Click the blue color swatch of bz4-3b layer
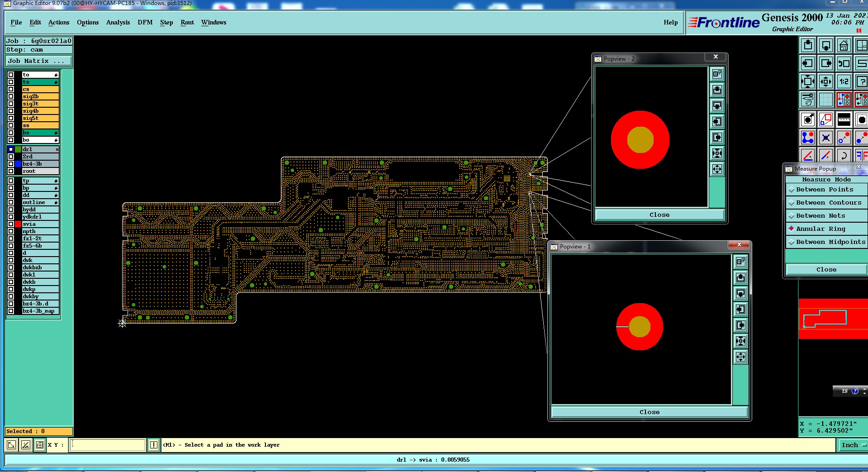 pos(18,164)
